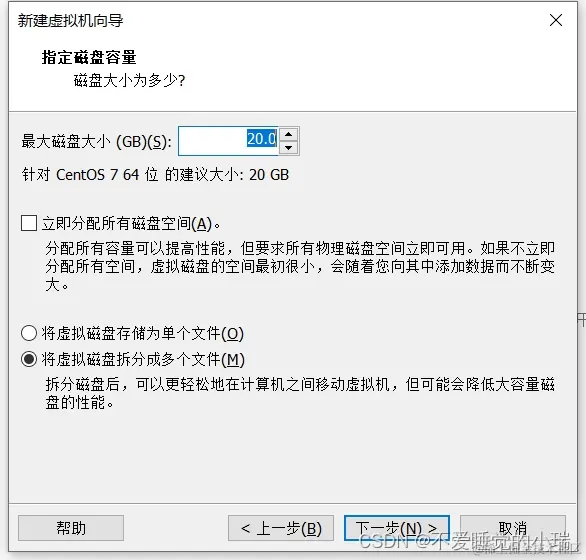Screen dimensions: 586x560
Task: Click the 立即分配所有磁盘空间(A) label text
Action: click(x=131, y=224)
